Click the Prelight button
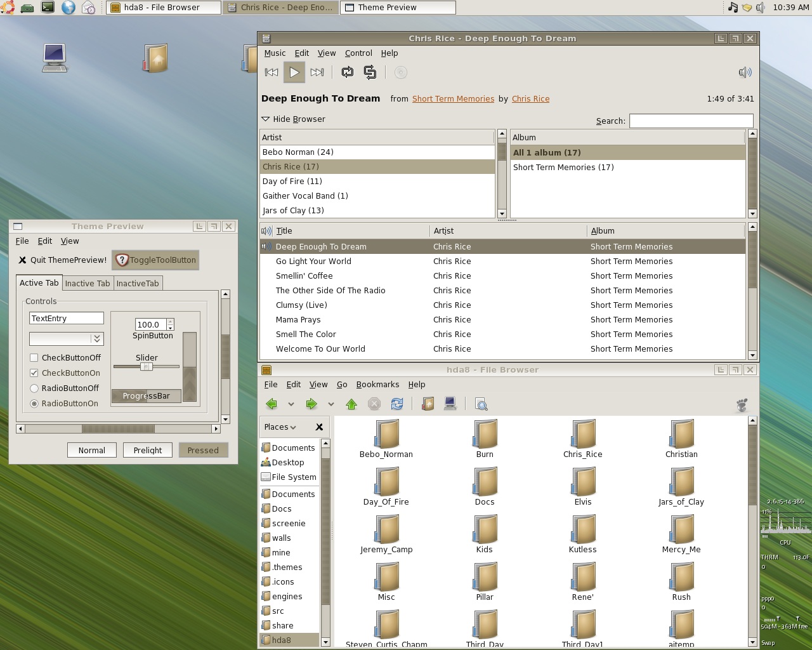Image resolution: width=812 pixels, height=650 pixels. point(148,450)
